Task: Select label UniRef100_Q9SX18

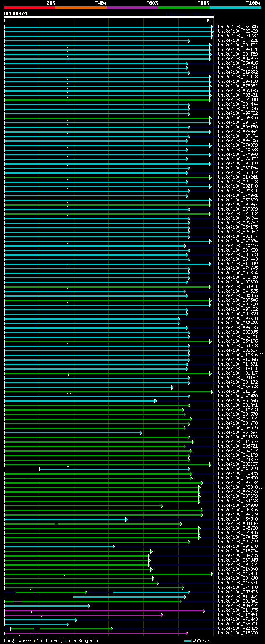Action: pyautogui.click(x=238, y=318)
